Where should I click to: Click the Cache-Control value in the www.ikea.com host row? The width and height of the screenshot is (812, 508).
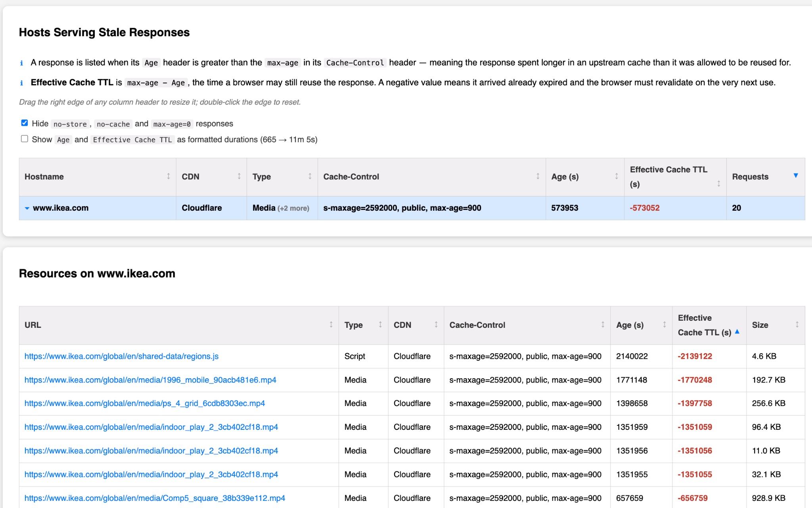(402, 208)
